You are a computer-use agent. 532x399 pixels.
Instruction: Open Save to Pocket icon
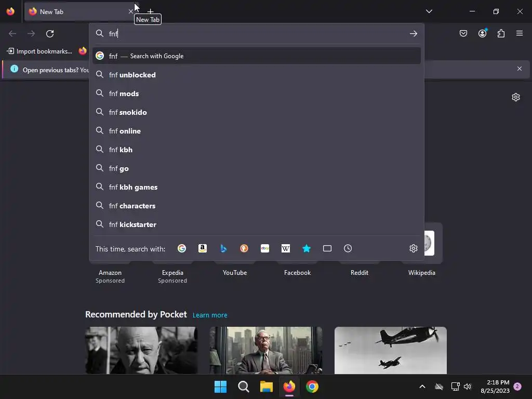463,33
